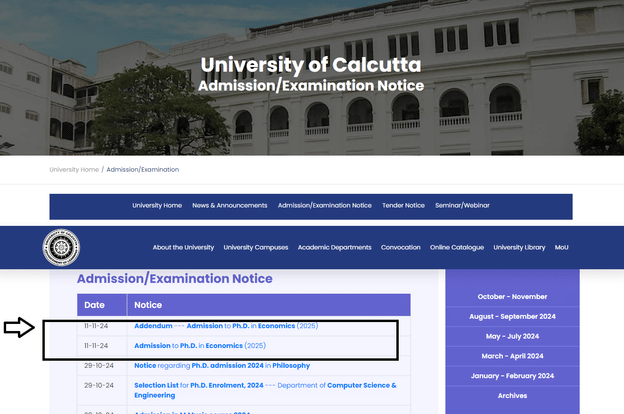This screenshot has height=414, width=624.
Task: Open University Home breadcrumb link
Action: pyautogui.click(x=74, y=170)
